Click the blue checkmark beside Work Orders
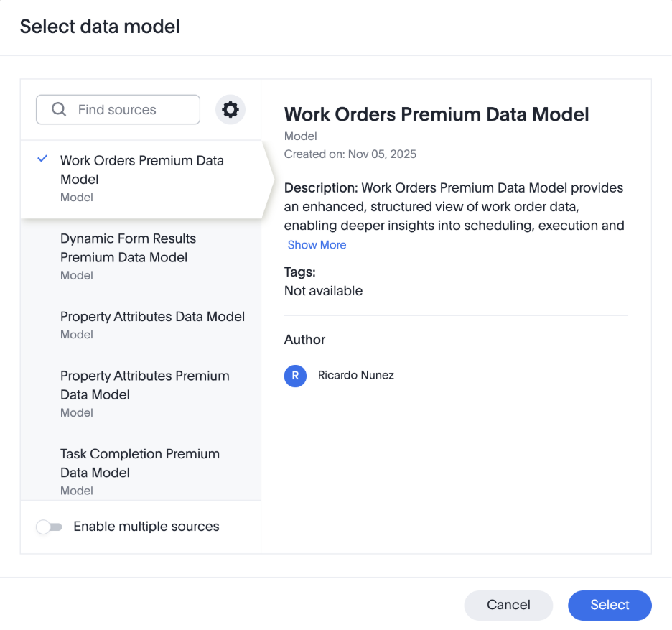This screenshot has width=672, height=630. pos(42,159)
